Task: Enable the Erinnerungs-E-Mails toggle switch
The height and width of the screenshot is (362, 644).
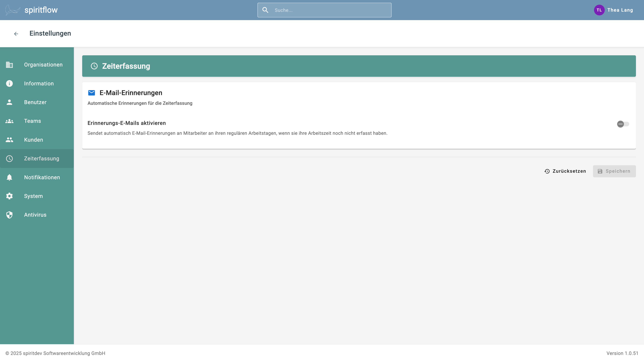Action: 623,124
